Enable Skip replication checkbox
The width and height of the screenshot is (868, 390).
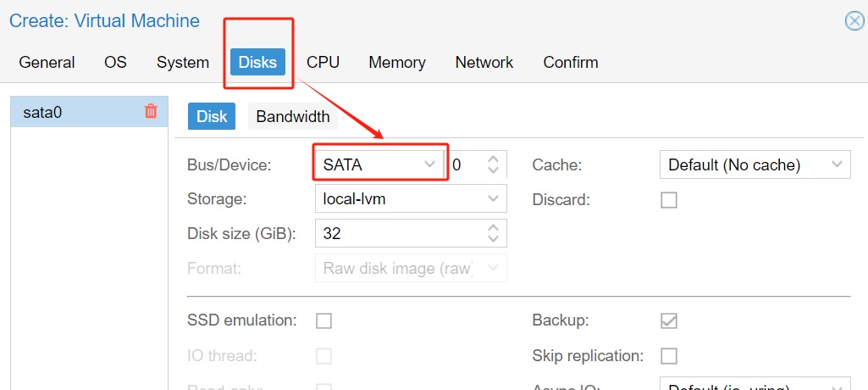coord(669,355)
